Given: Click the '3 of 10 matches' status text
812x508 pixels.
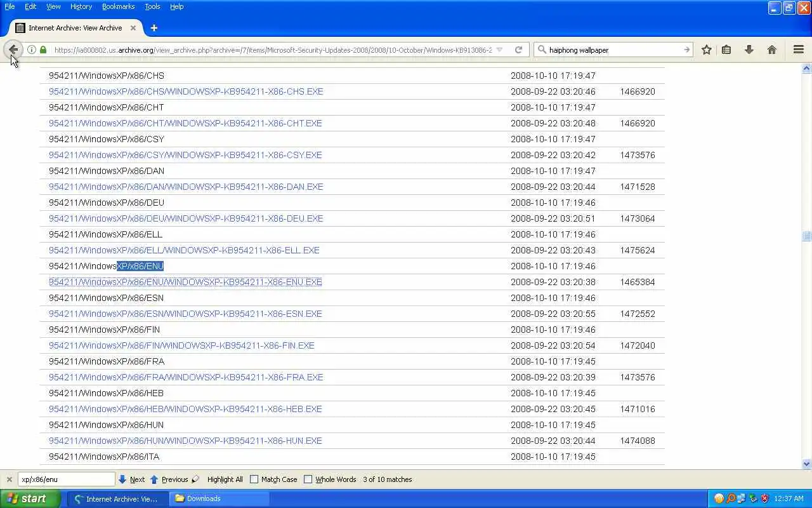Looking at the screenshot, I should [x=388, y=479].
